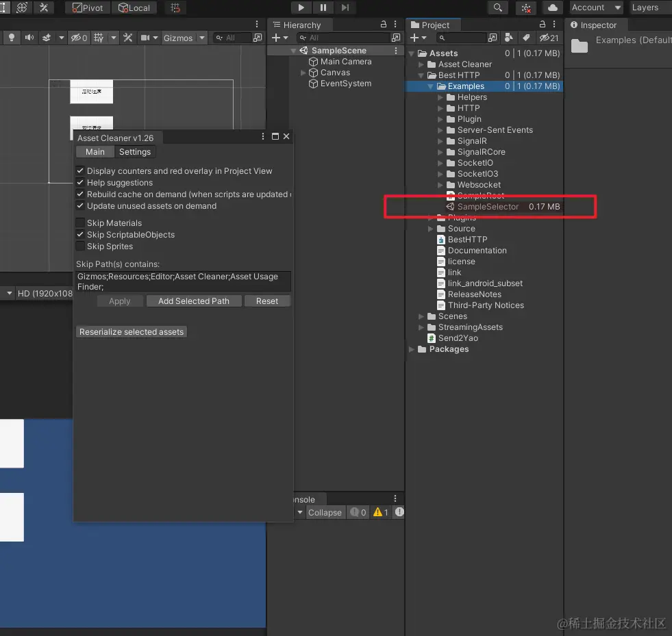This screenshot has width=672, height=636.
Task: Open cloud services icon
Action: point(553,8)
